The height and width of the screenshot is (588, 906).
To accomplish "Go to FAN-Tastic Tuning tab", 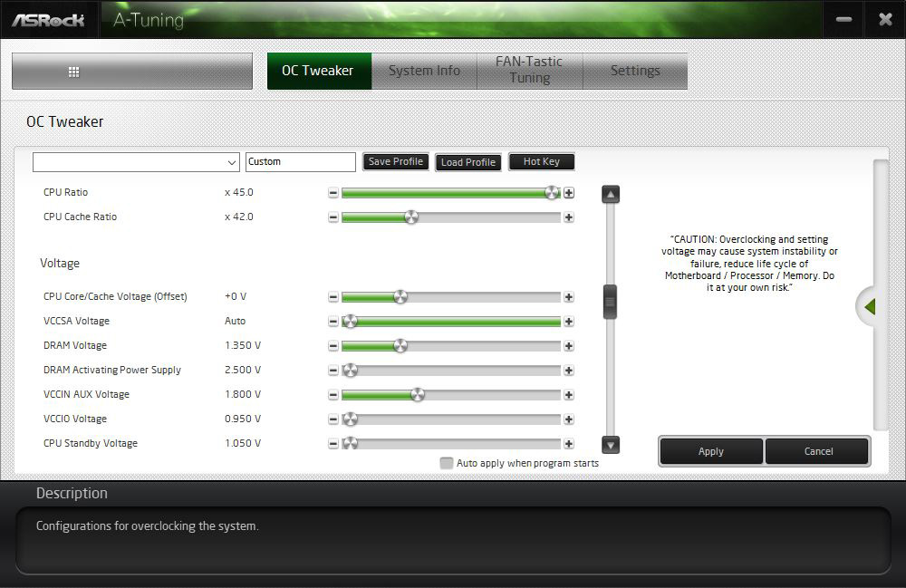I will tap(529, 71).
